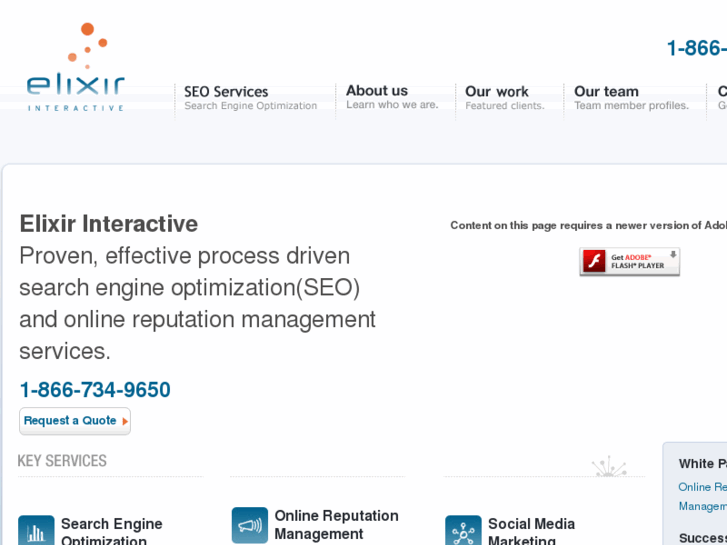Viewport: 727px width, 545px height.
Task: Click the header phone number at top right
Action: pos(696,48)
